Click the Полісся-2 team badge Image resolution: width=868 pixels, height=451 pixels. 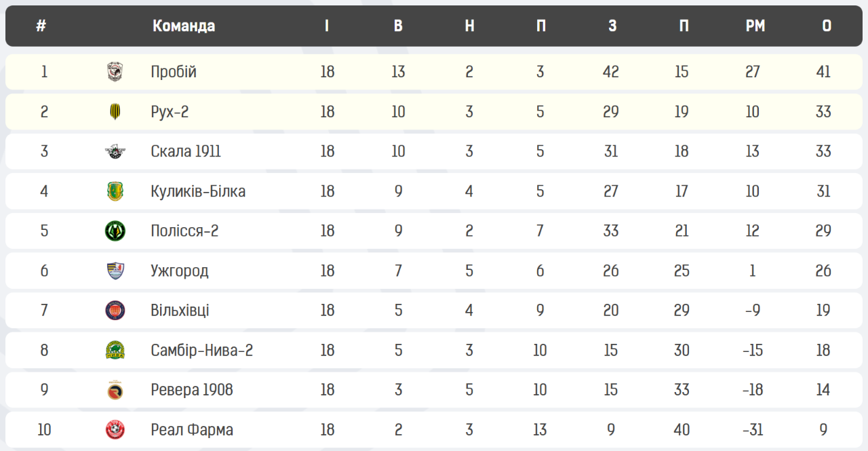(x=115, y=231)
